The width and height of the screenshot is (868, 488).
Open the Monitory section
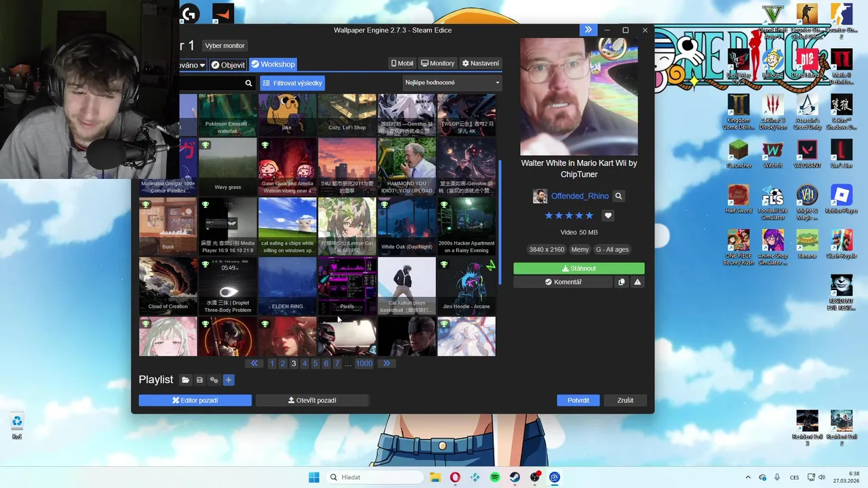(x=437, y=63)
